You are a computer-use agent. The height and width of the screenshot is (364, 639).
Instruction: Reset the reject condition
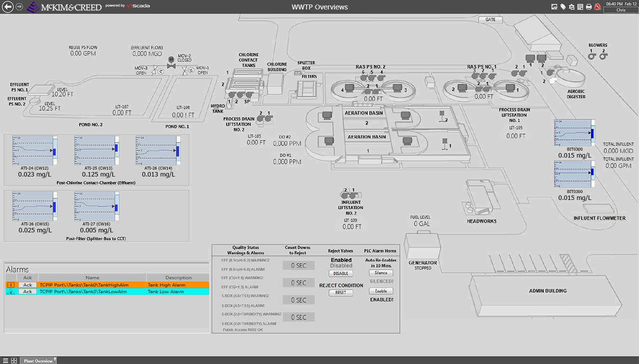[341, 293]
